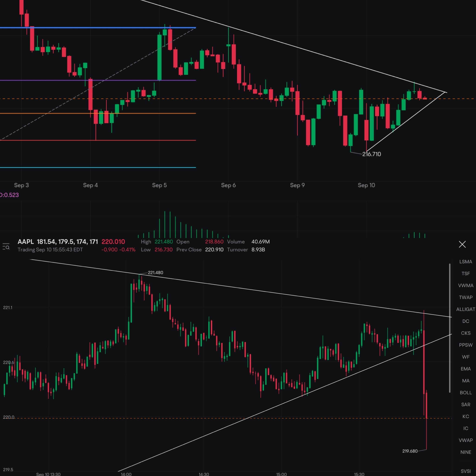Click the Sep 6 date label

[x=228, y=185]
